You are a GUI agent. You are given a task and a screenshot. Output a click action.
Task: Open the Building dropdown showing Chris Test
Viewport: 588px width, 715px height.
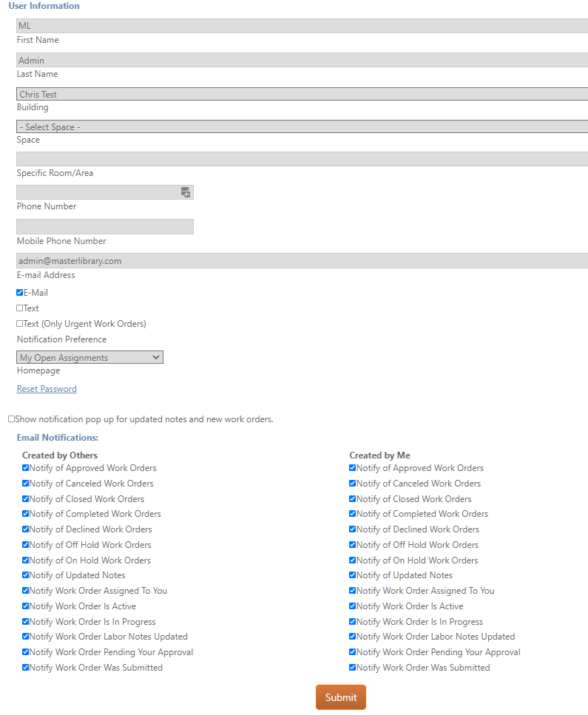pos(302,95)
